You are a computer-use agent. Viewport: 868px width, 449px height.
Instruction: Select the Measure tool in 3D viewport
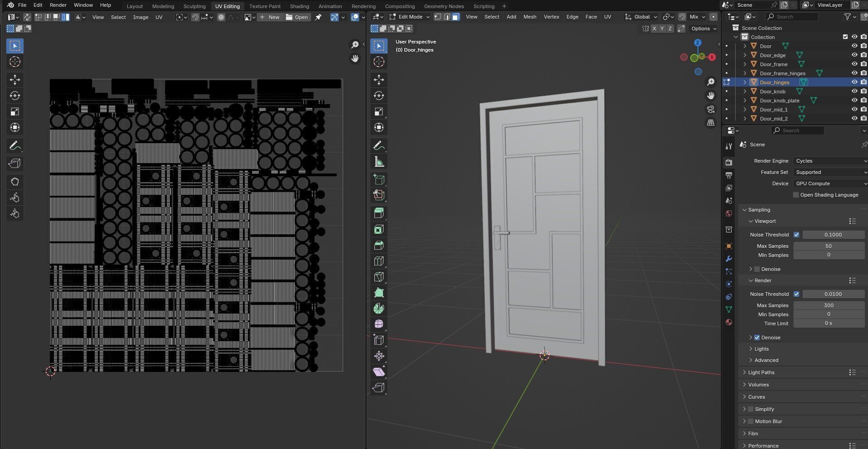tap(379, 162)
